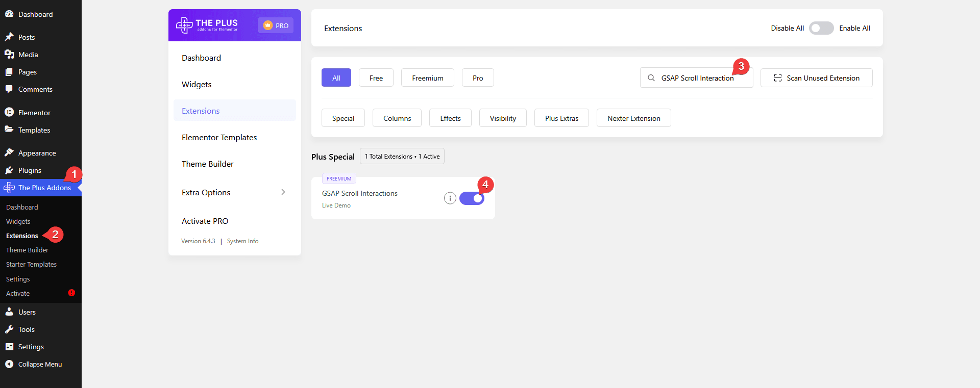Click the Dashboard gauge icon in WordPress sidebar

pyautogui.click(x=9, y=14)
